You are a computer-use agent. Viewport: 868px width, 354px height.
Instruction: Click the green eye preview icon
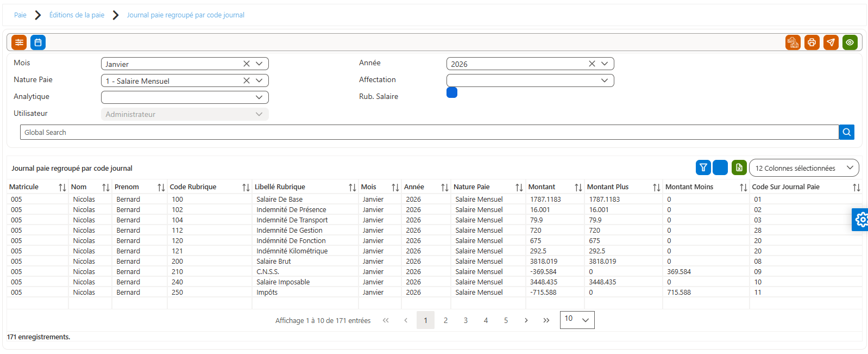coord(850,42)
